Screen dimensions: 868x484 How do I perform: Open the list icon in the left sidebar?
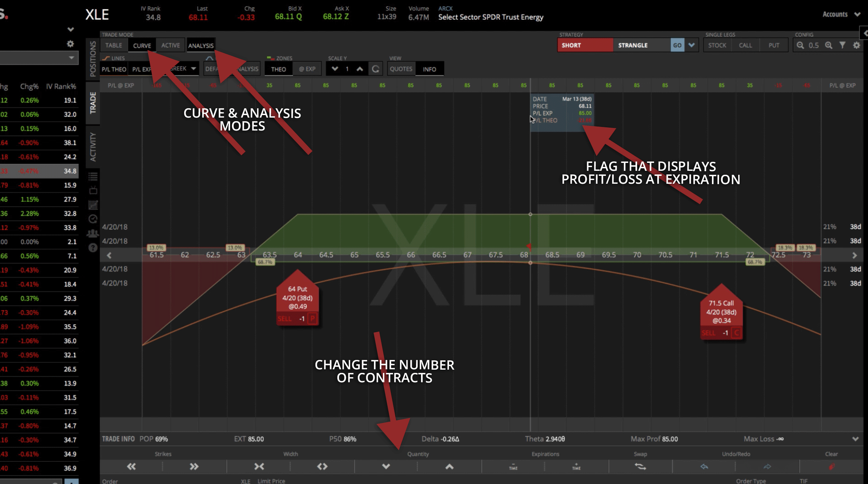pos(93,177)
